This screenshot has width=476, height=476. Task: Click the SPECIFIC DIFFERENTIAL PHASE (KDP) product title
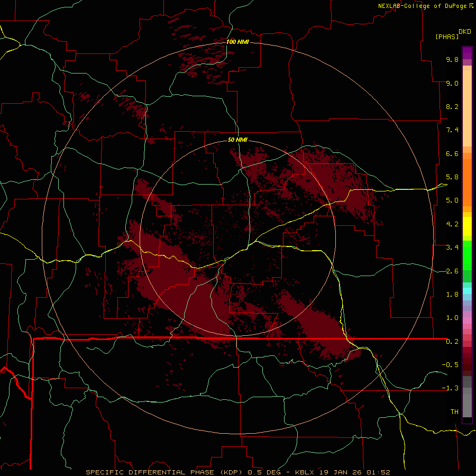point(166,472)
